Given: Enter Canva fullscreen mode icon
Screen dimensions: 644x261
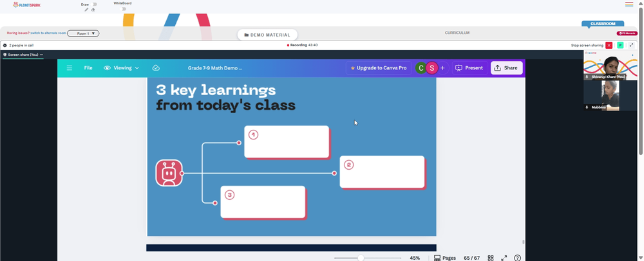Looking at the screenshot, I should [504, 258].
